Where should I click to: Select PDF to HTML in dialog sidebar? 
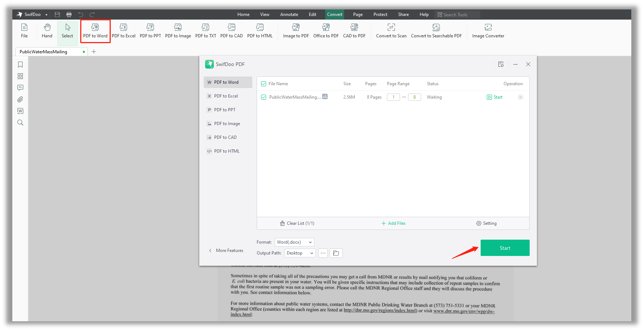228,151
